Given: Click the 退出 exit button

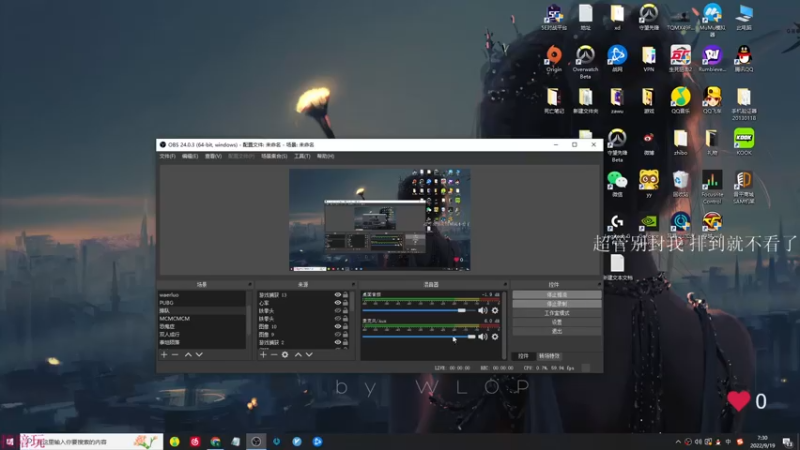Looking at the screenshot, I should point(557,332).
